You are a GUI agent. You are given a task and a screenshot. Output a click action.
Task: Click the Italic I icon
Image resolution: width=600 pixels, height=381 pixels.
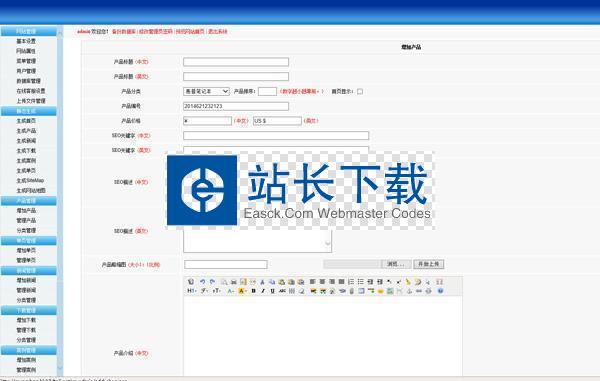click(x=263, y=291)
